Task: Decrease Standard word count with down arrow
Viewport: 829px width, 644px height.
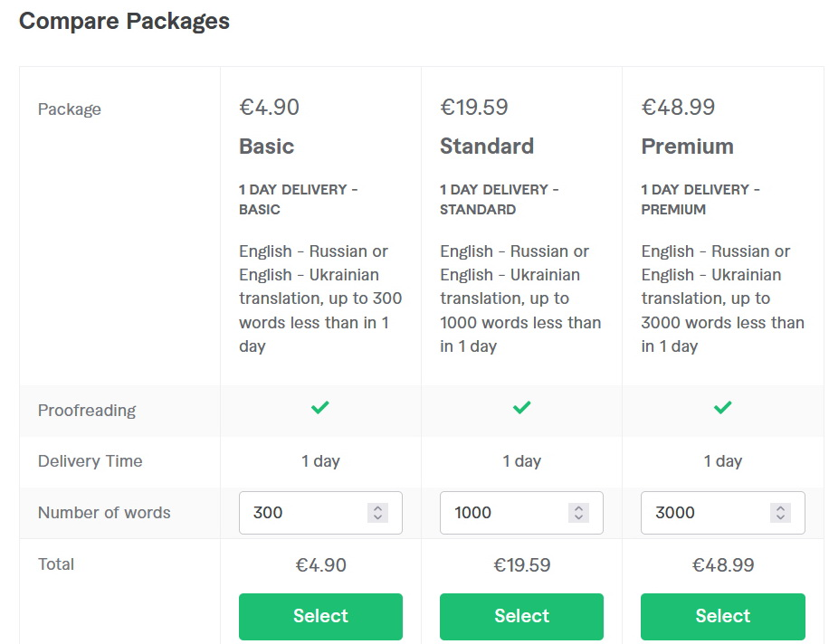Action: [578, 517]
